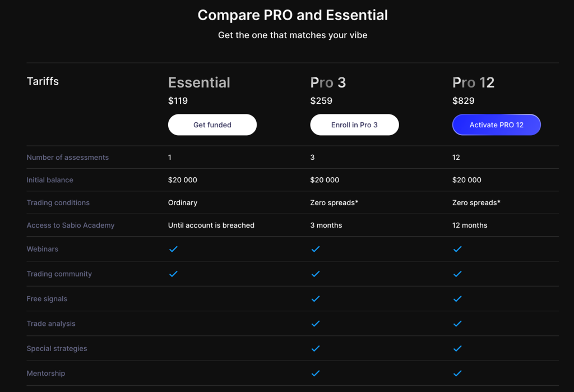Click Zero spreads* under Pro 3
Image resolution: width=574 pixels, height=392 pixels.
pyautogui.click(x=334, y=202)
